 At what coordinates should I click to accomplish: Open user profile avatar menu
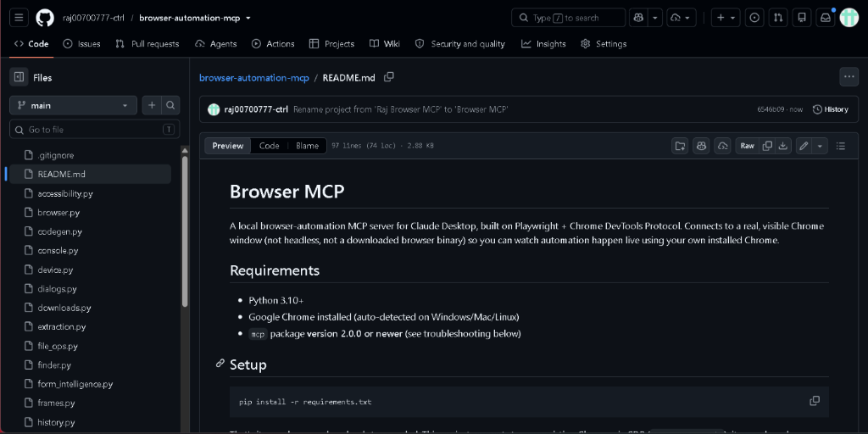coord(849,18)
